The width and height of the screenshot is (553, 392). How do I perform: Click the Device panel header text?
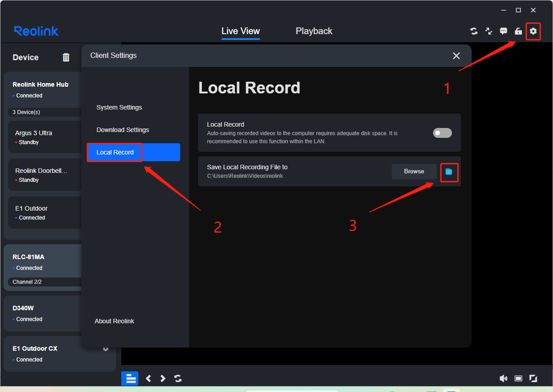tap(26, 57)
